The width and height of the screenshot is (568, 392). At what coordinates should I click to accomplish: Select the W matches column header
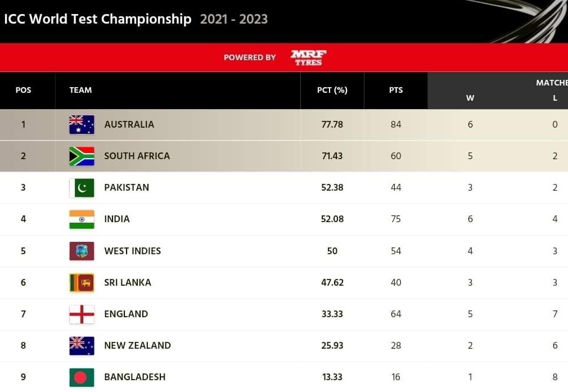point(470,98)
